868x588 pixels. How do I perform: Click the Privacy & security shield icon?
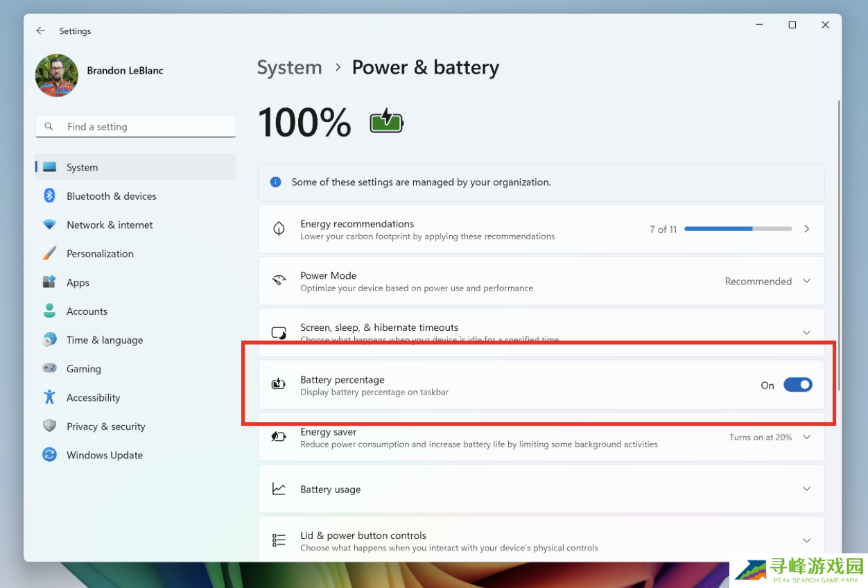click(x=49, y=426)
